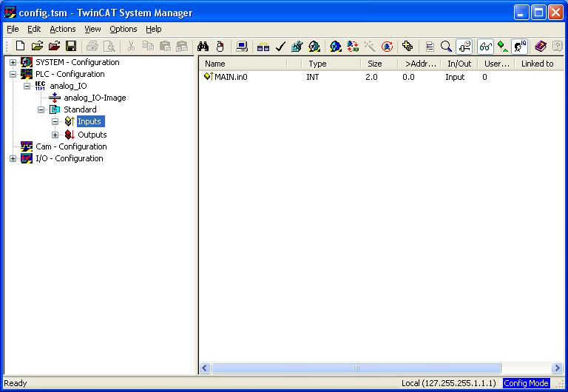Click the Choose target computer icon
The image size is (568, 392).
tap(242, 46)
